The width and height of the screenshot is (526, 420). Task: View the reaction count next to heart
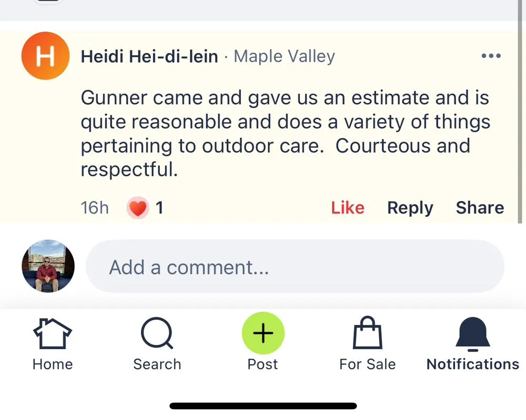coord(159,208)
